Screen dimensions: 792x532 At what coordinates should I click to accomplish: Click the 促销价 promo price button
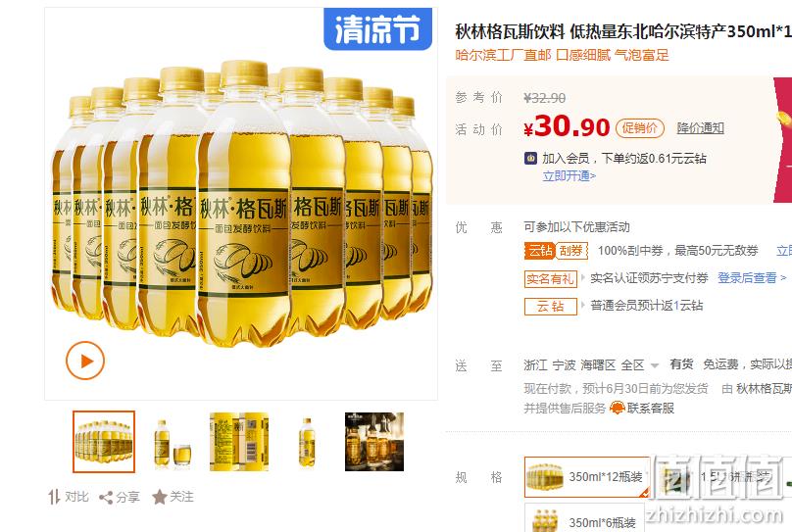pos(639,128)
